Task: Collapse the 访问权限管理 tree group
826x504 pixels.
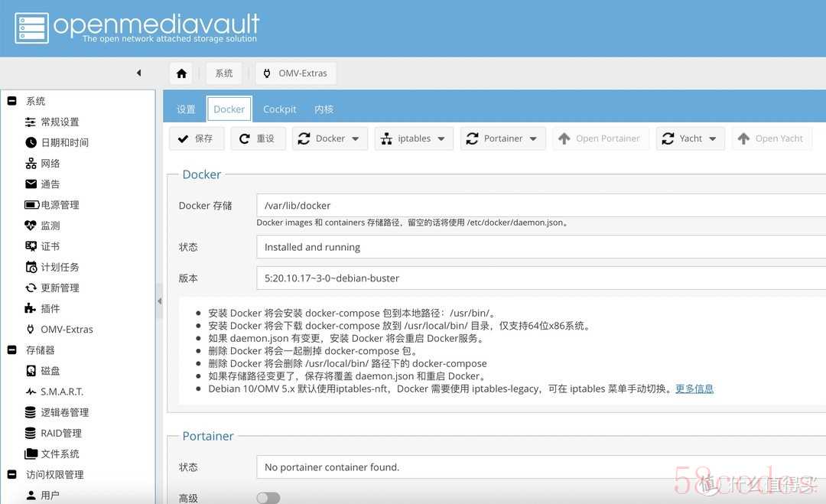Action: [12, 474]
